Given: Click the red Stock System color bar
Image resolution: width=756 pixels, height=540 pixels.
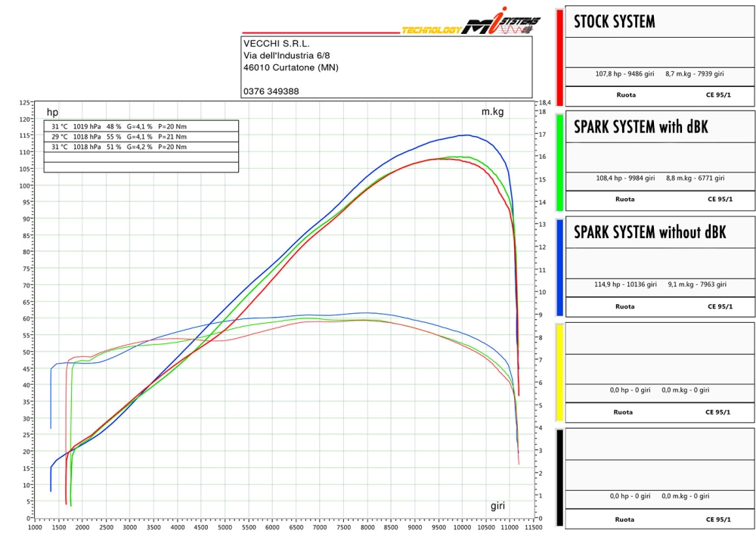Looking at the screenshot, I should (x=559, y=58).
